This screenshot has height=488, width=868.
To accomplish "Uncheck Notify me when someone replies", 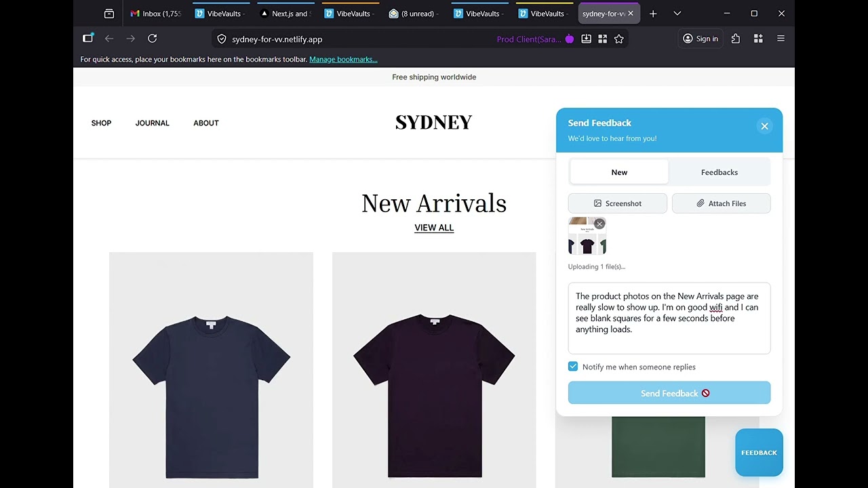I will 573,367.
